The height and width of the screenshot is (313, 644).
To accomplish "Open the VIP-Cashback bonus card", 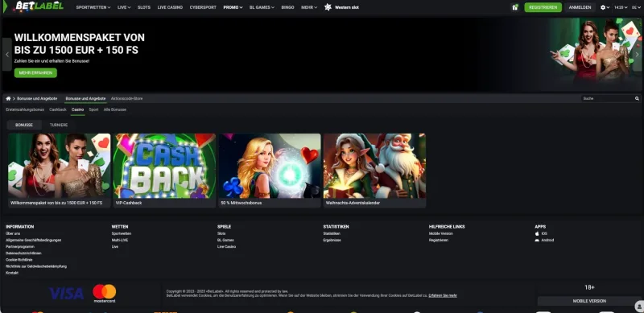I will tap(164, 171).
